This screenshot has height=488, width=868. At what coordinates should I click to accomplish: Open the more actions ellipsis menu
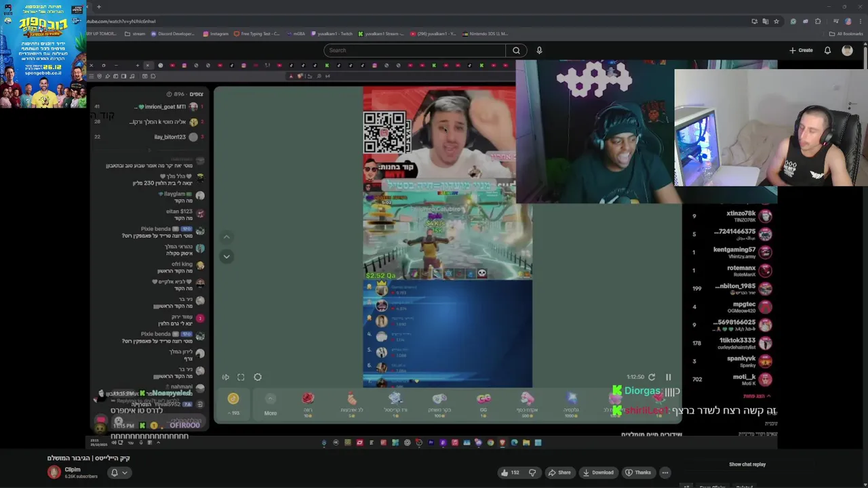pos(665,472)
